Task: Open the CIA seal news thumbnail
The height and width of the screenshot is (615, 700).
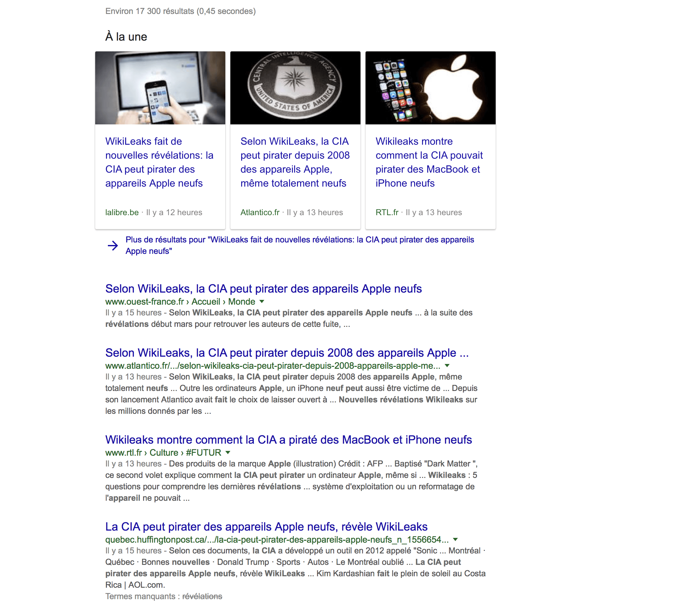Action: (295, 88)
